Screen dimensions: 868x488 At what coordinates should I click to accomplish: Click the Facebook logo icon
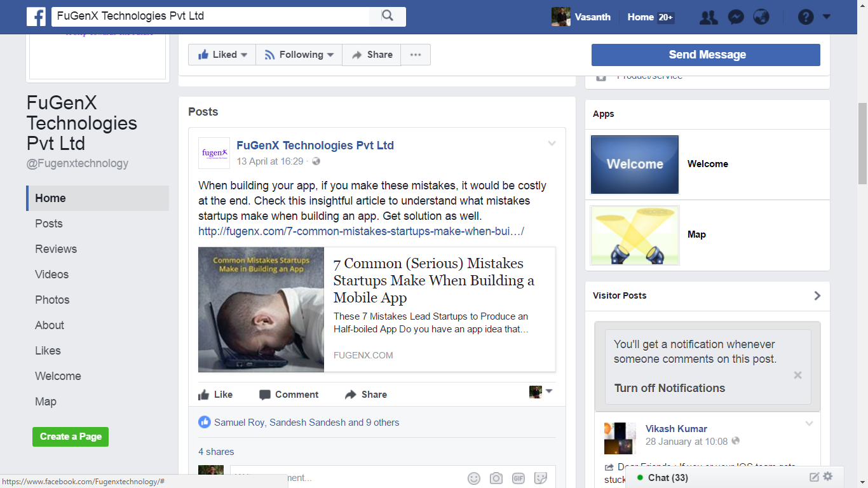(36, 17)
